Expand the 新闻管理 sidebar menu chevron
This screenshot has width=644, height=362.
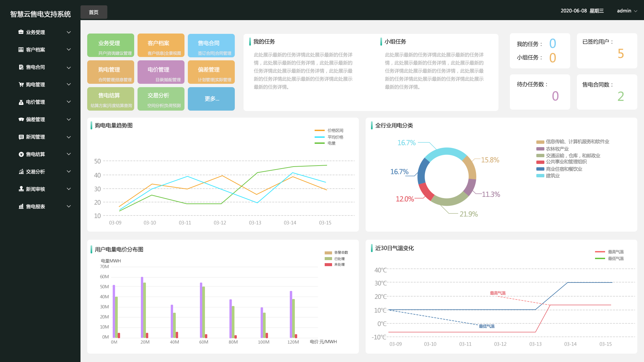[69, 137]
